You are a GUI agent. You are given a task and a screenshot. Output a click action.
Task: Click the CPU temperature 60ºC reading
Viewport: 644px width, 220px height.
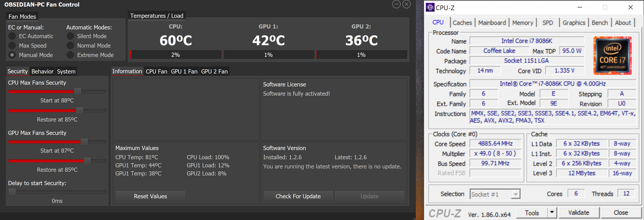click(x=176, y=40)
